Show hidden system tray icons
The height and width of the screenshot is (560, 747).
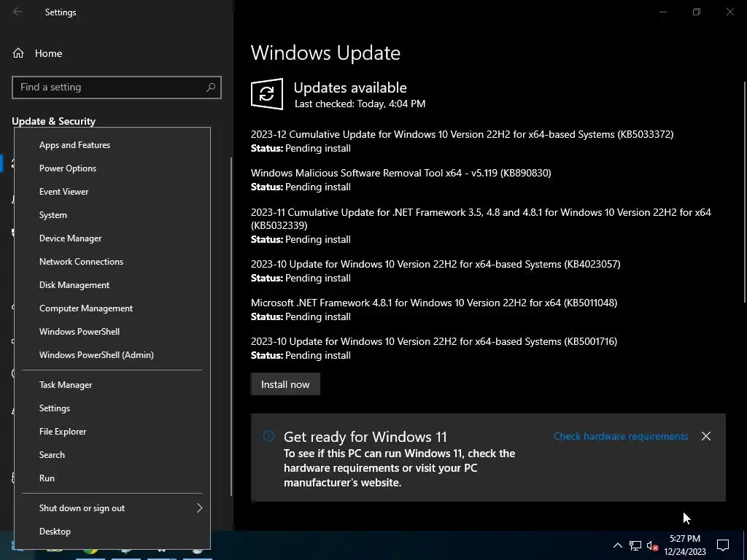click(617, 545)
